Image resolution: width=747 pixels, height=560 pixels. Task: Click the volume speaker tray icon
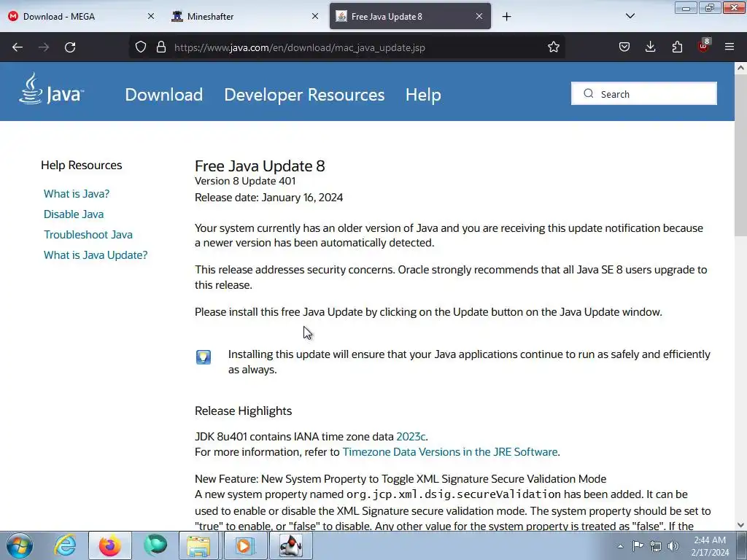click(673, 546)
